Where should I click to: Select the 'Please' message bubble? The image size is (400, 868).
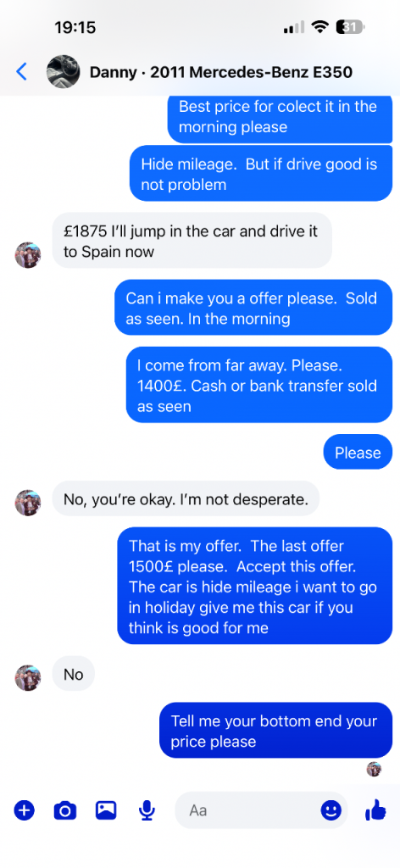coord(358,453)
